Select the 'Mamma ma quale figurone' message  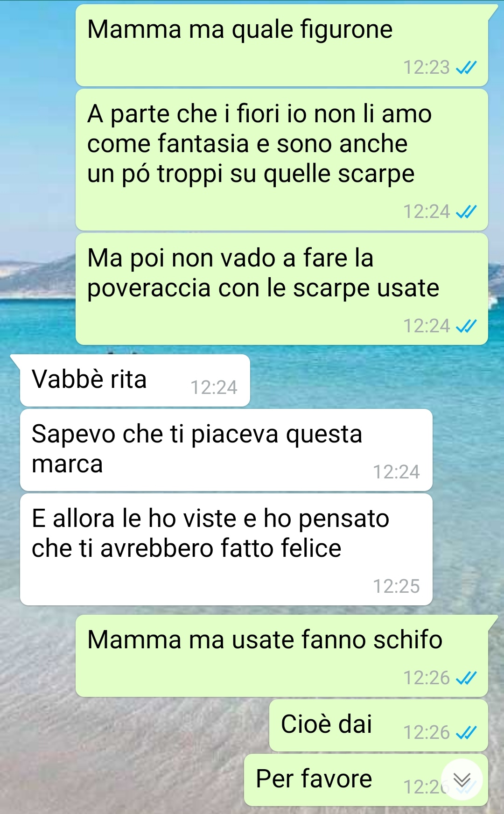[x=282, y=45]
